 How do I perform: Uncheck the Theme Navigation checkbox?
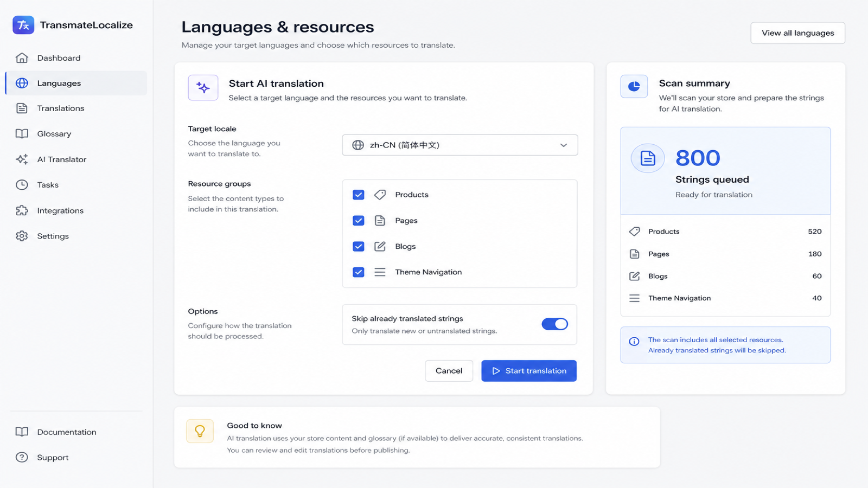359,272
